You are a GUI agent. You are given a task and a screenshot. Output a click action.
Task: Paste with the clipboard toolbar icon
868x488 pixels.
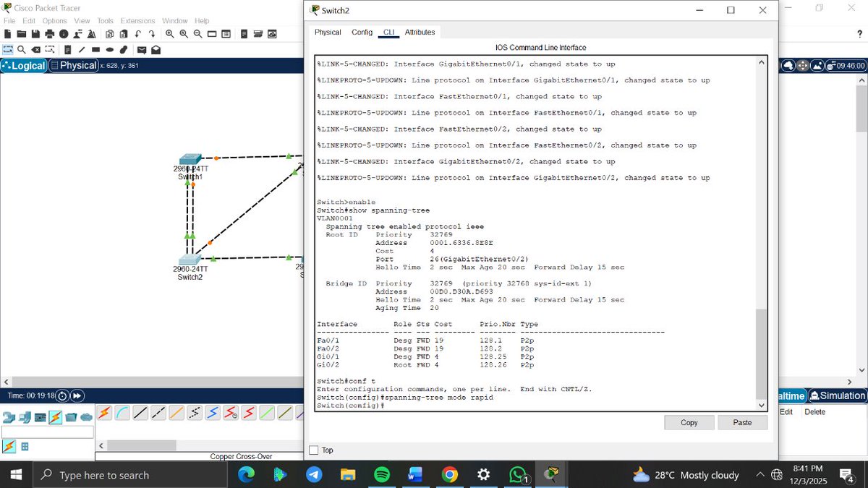coord(124,34)
